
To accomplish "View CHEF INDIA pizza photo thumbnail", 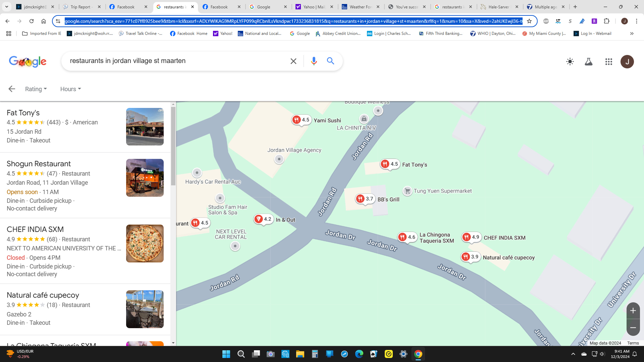I will [145, 243].
